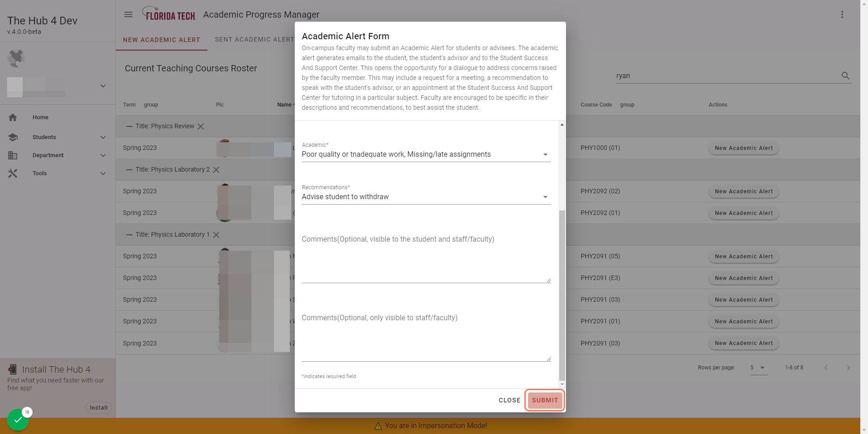Click the Home icon in sidebar

click(13, 117)
